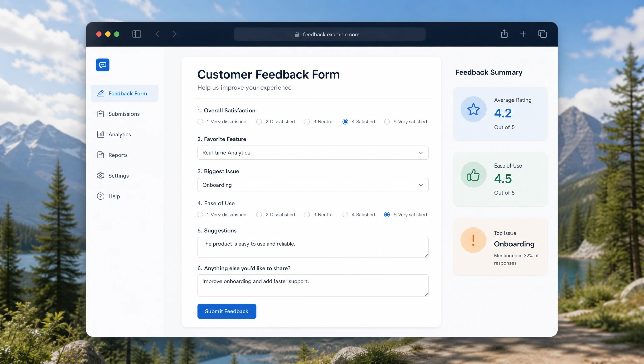Toggle the browser sidebar panel icon
Screen dimensions: 644x364
pos(137,34)
